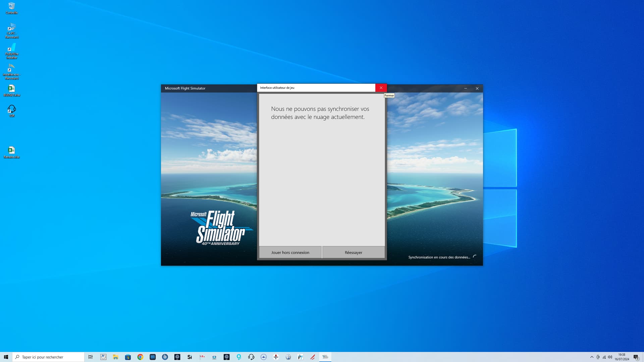Click the Réessayer button
This screenshot has width=644, height=362.
pyautogui.click(x=354, y=252)
